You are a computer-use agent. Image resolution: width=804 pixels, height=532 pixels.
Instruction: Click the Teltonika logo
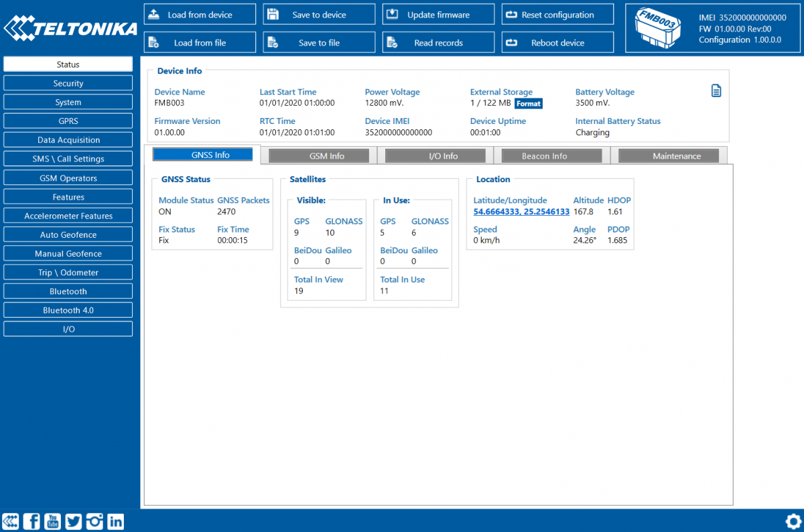pyautogui.click(x=70, y=27)
